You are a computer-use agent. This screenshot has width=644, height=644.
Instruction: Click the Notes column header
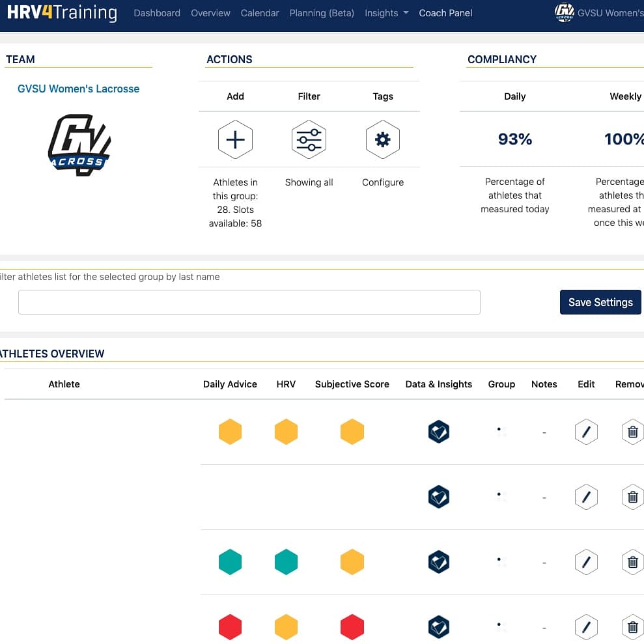(x=544, y=384)
